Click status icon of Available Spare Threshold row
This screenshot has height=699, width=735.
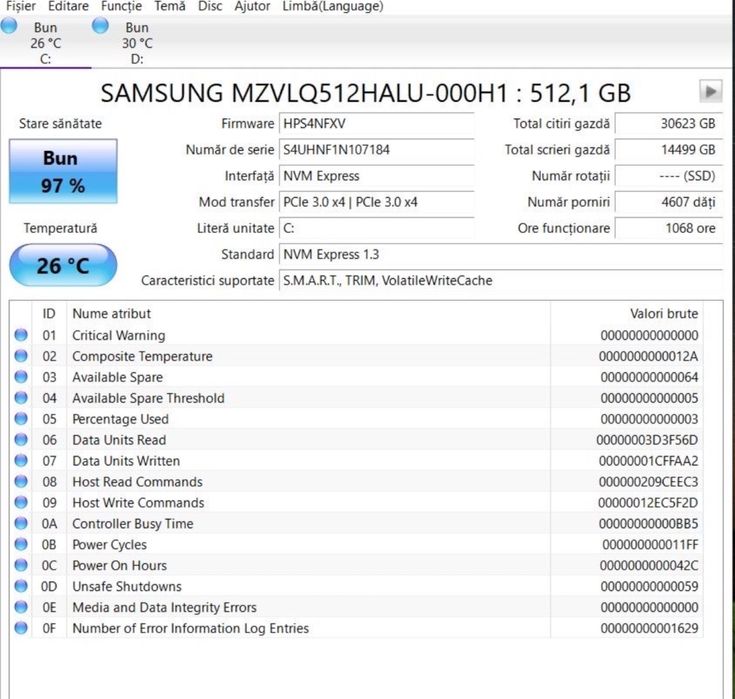click(x=21, y=398)
